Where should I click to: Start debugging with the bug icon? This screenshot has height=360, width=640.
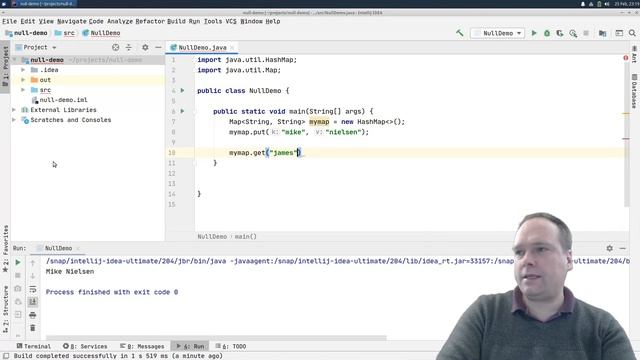pyautogui.click(x=547, y=33)
